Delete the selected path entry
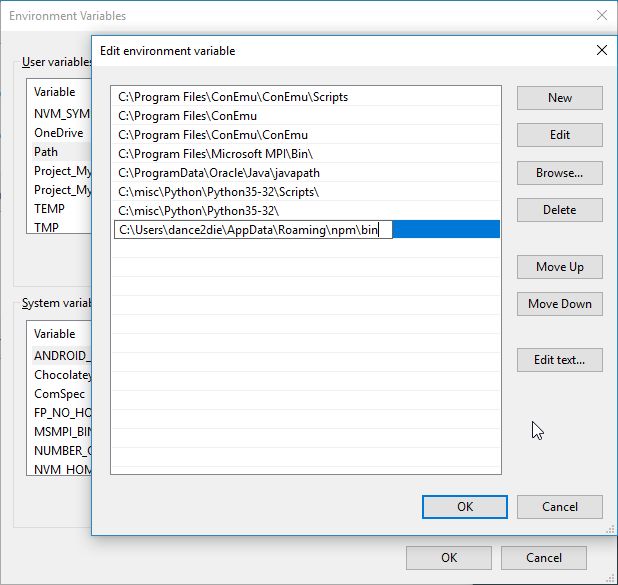This screenshot has width=618, height=585. pyautogui.click(x=559, y=210)
